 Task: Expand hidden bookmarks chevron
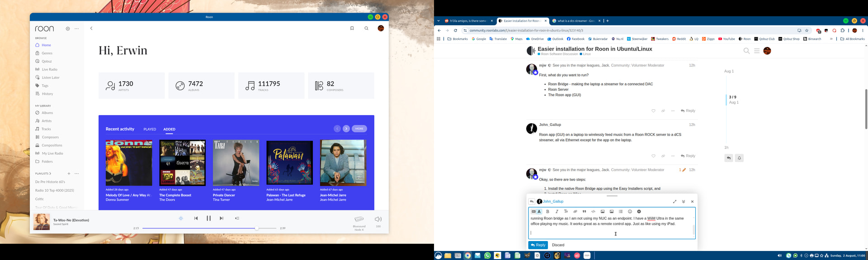(x=831, y=39)
